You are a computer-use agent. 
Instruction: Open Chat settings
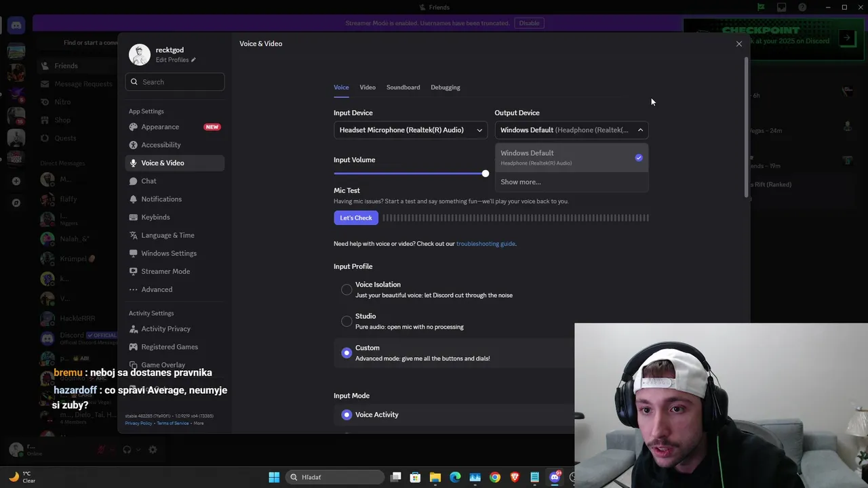click(x=174, y=181)
